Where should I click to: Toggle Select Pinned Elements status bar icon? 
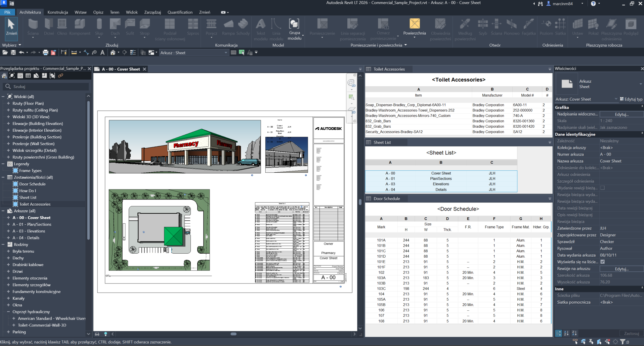tap(591, 342)
